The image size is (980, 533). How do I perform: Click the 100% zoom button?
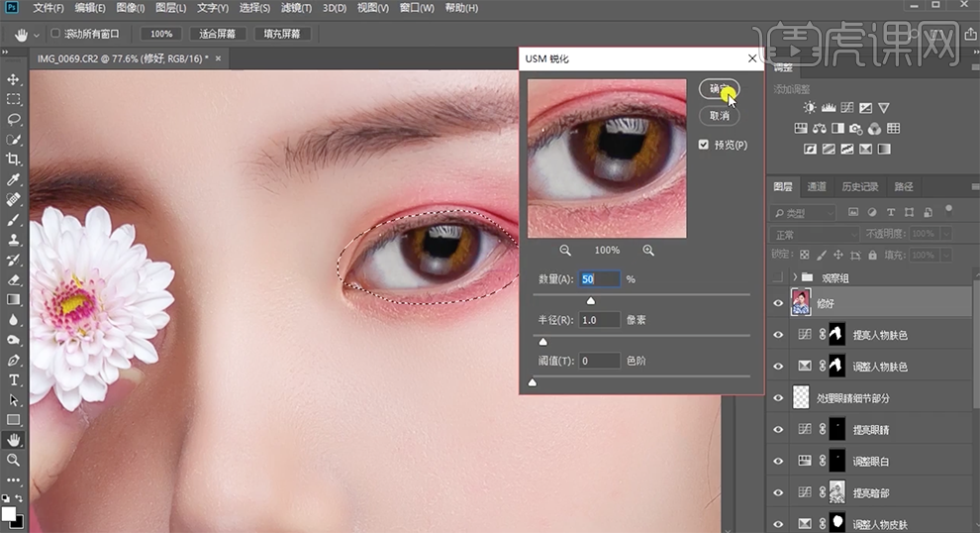click(x=161, y=34)
